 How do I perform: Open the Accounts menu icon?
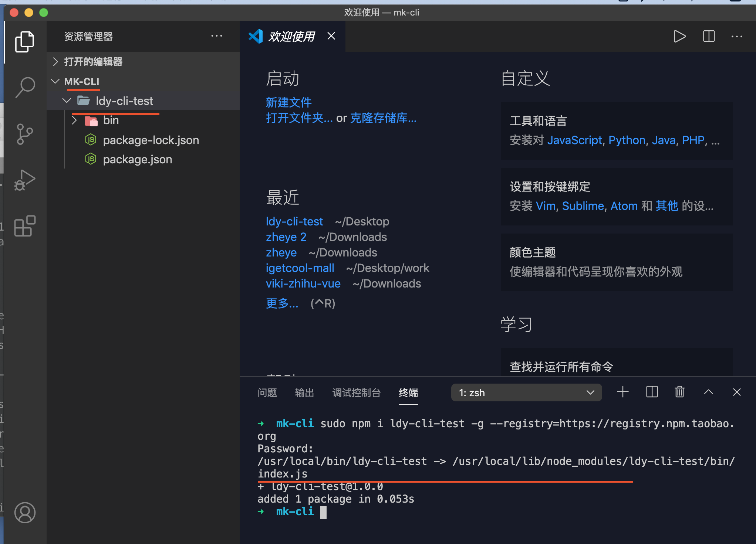tap(25, 513)
